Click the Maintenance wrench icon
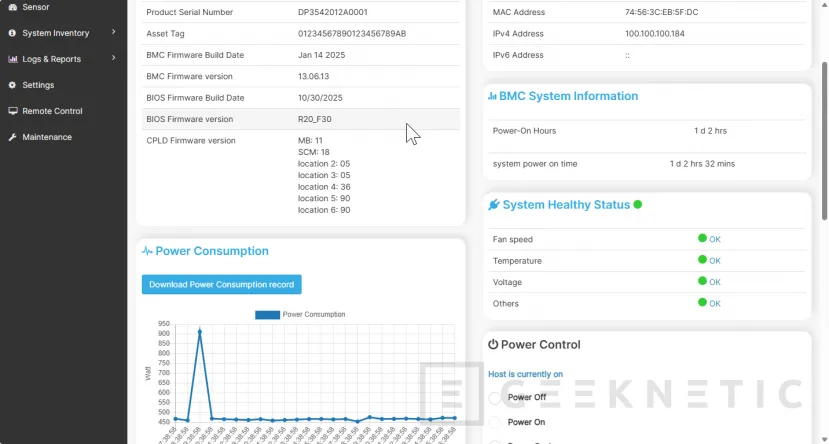The width and height of the screenshot is (829, 444). (13, 137)
